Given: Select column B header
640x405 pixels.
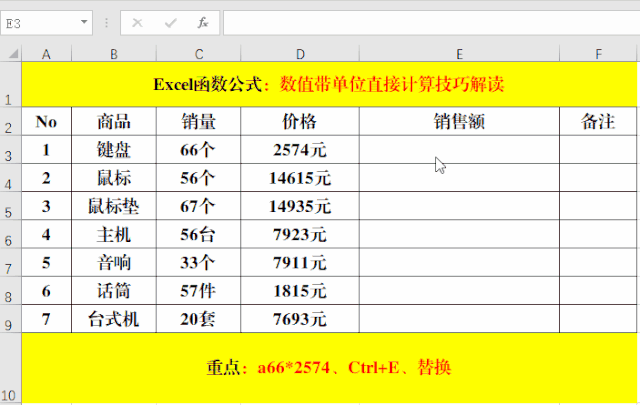Looking at the screenshot, I should click(114, 53).
